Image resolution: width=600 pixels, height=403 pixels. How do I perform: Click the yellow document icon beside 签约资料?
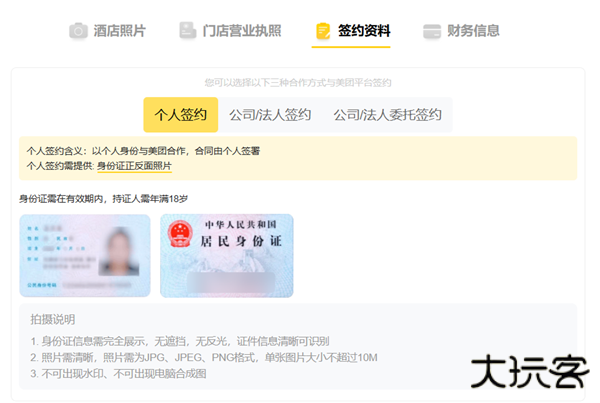click(x=322, y=31)
